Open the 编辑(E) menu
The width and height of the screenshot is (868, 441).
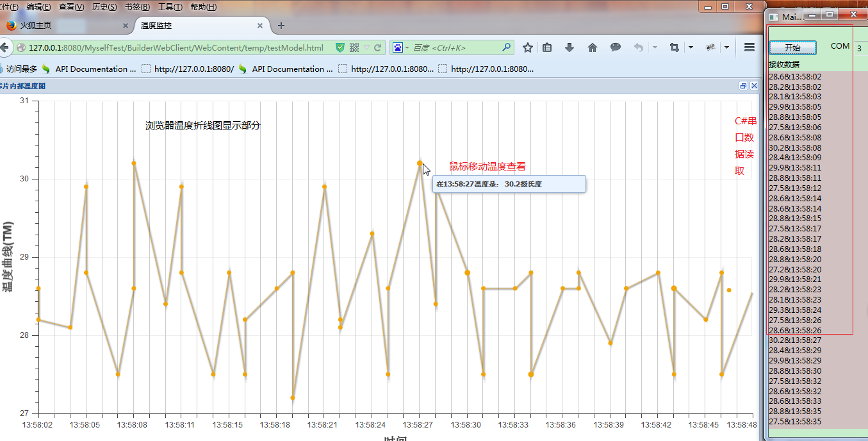38,7
